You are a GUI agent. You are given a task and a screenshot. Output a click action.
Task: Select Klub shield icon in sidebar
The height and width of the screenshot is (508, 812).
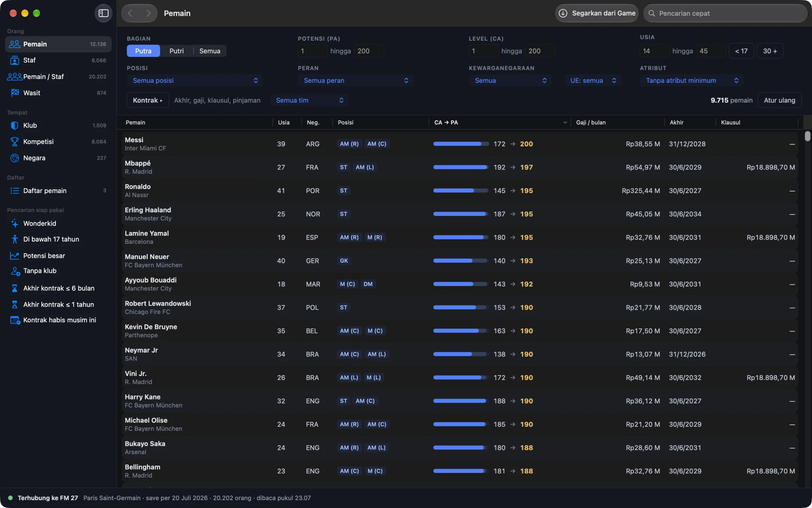(15, 125)
